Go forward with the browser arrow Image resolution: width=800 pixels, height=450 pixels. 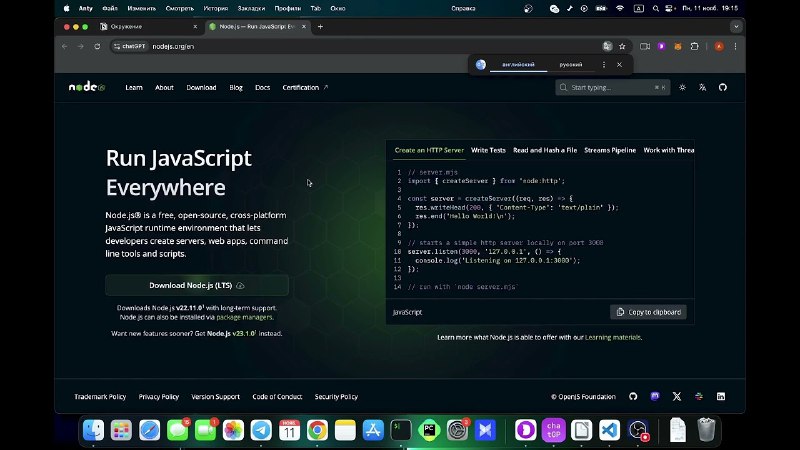click(x=81, y=46)
